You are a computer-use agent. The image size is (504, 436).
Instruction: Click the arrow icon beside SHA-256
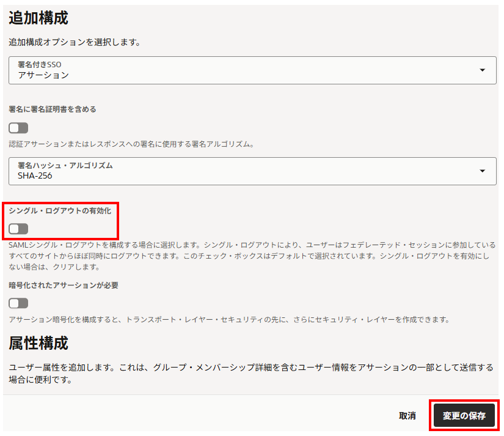483,171
